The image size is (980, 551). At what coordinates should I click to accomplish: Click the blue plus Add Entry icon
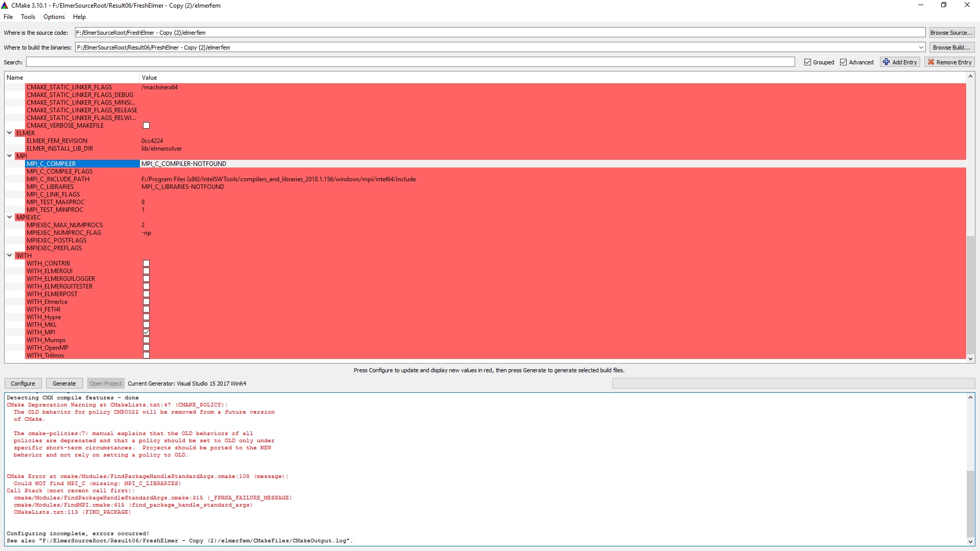pyautogui.click(x=887, y=62)
